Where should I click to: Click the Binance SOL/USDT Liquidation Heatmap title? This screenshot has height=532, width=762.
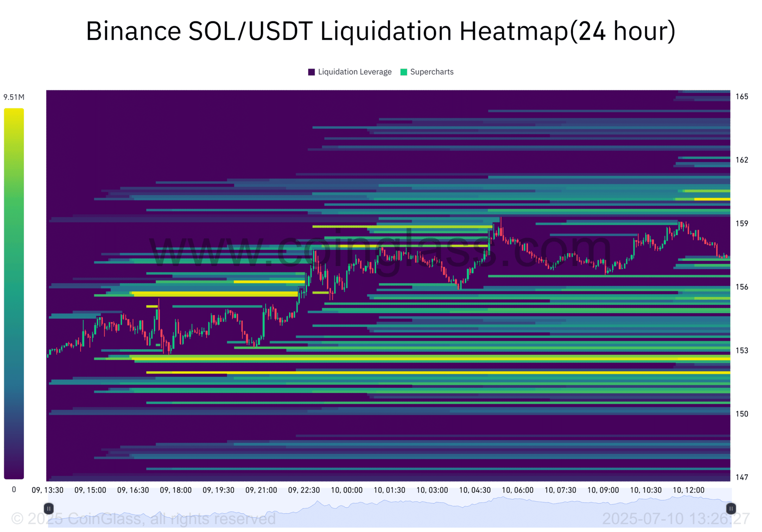(381, 31)
